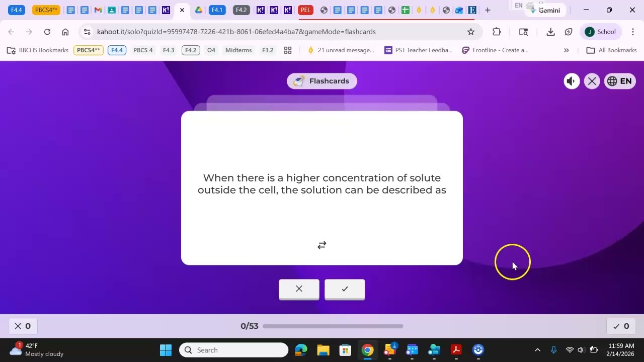Expand the PEL tab group

tap(305, 10)
